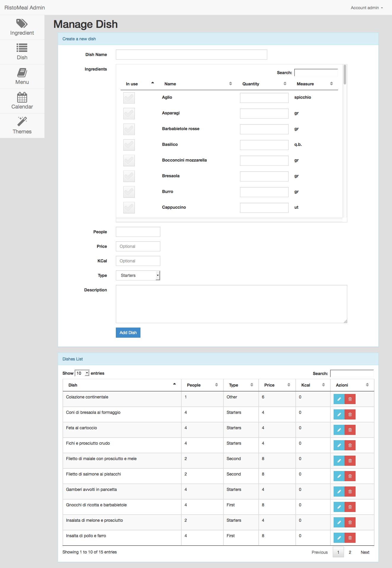Check the Asparagi ingredient in-use box
The width and height of the screenshot is (392, 568).
point(129,114)
